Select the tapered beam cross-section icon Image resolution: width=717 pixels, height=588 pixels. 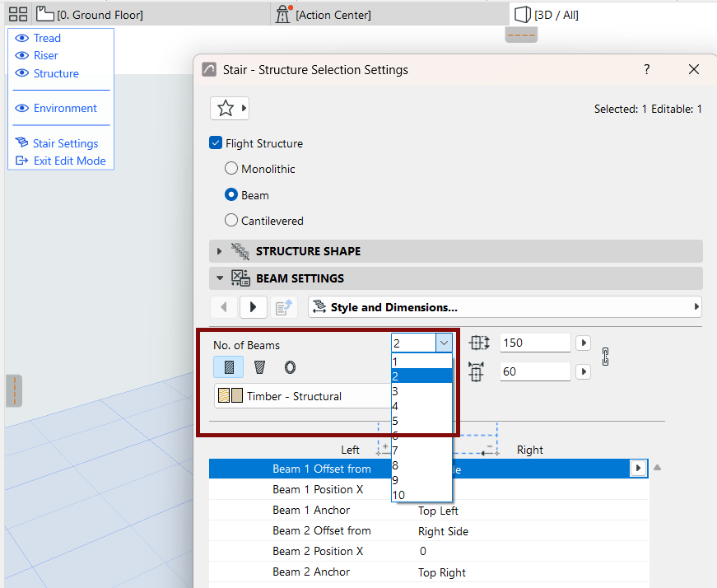(x=259, y=367)
